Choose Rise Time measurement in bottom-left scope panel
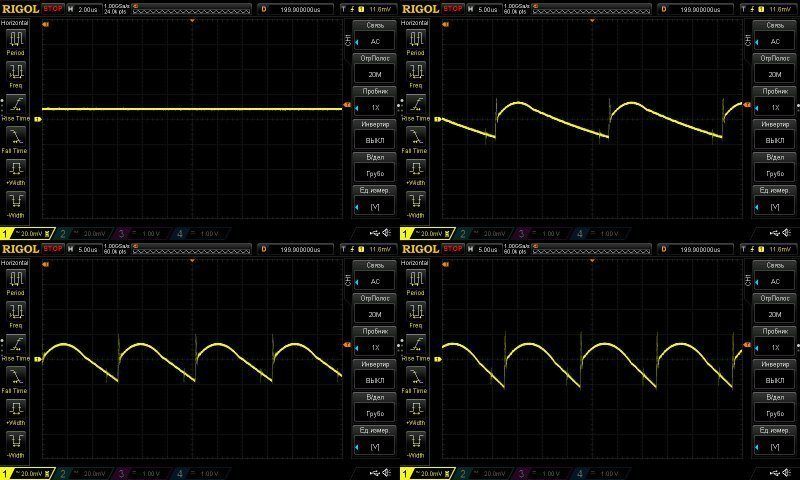Image resolution: width=800 pixels, height=480 pixels. coord(16,344)
